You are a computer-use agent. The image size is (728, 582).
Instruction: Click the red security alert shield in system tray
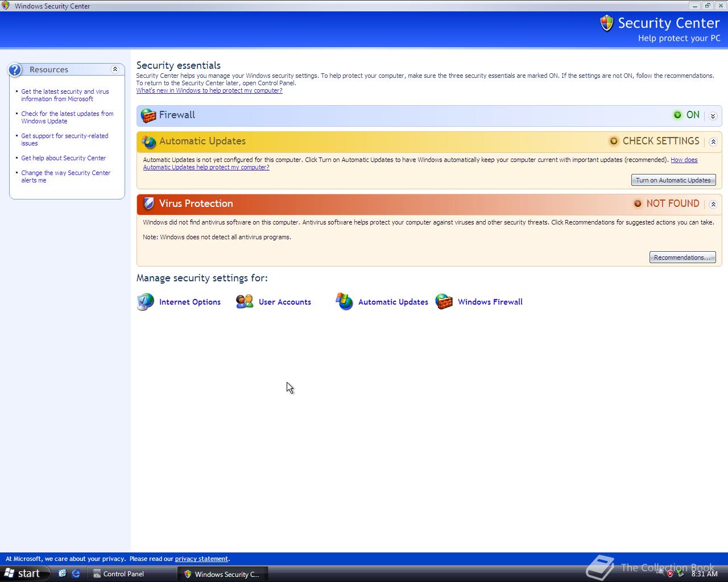click(670, 573)
